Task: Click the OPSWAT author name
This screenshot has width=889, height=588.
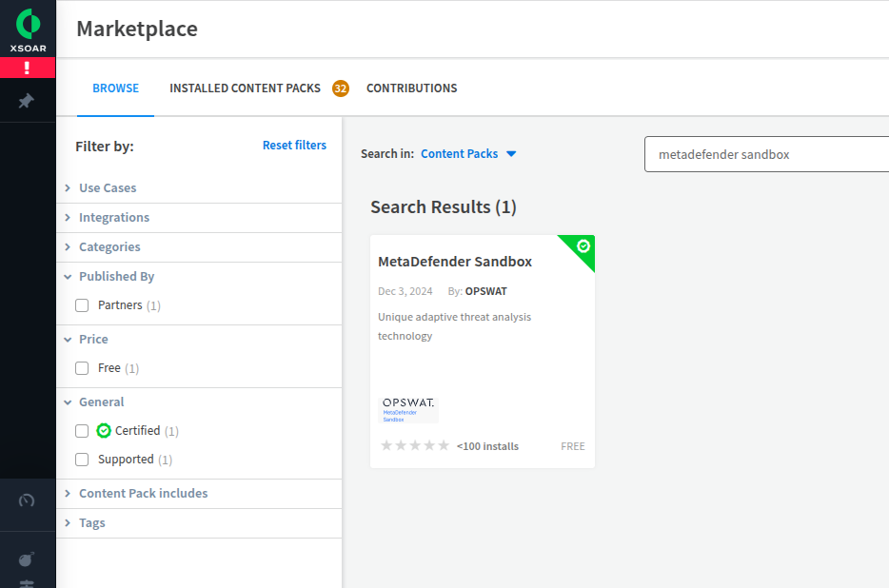Action: 485,291
